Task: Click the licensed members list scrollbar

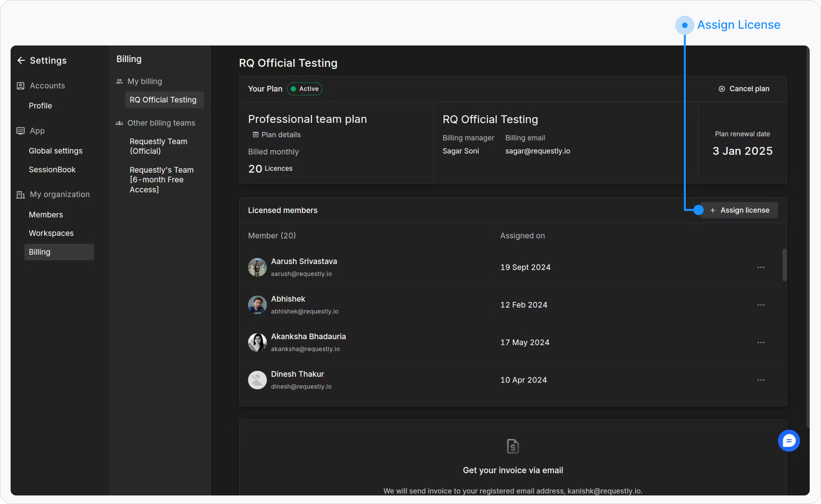Action: (x=784, y=265)
